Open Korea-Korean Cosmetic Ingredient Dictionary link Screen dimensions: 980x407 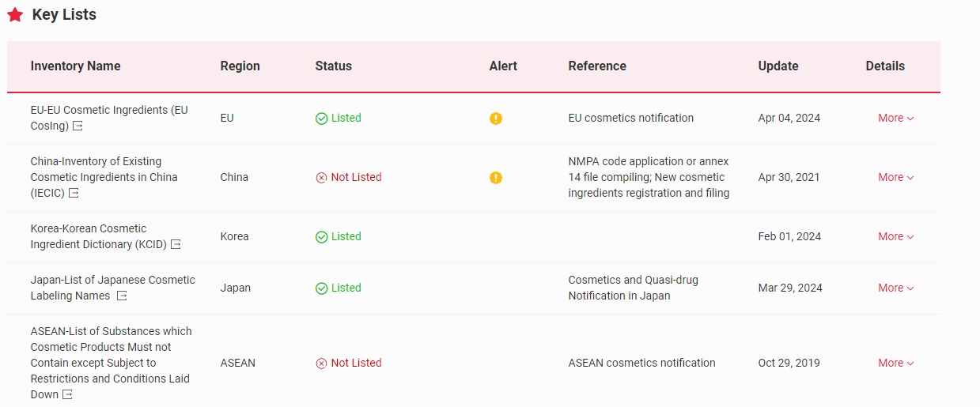coord(89,229)
